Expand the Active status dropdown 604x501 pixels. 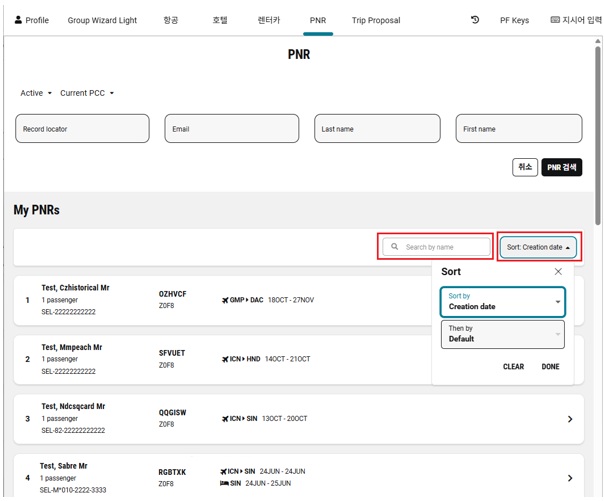[36, 93]
